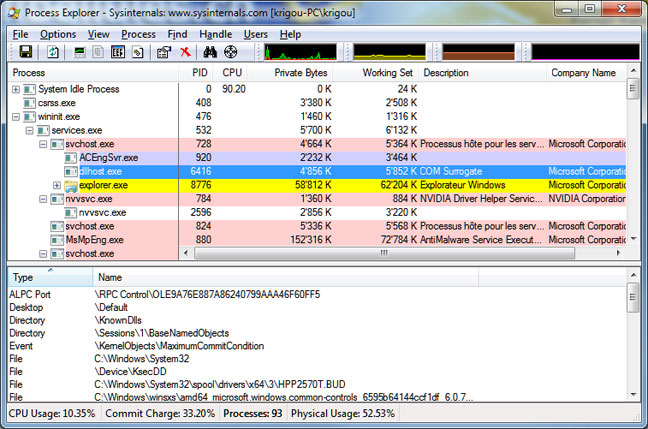
Task: Collapse the bottom svchost.exe tree node
Action: tap(43, 254)
